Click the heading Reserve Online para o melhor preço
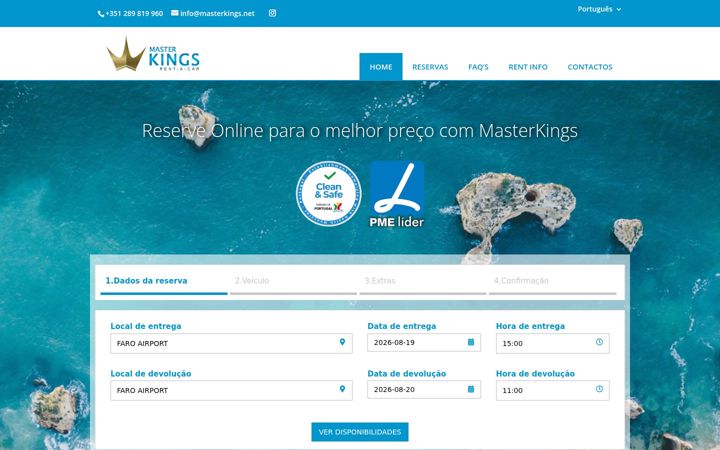Viewport: 720px width, 450px height. coord(360,131)
